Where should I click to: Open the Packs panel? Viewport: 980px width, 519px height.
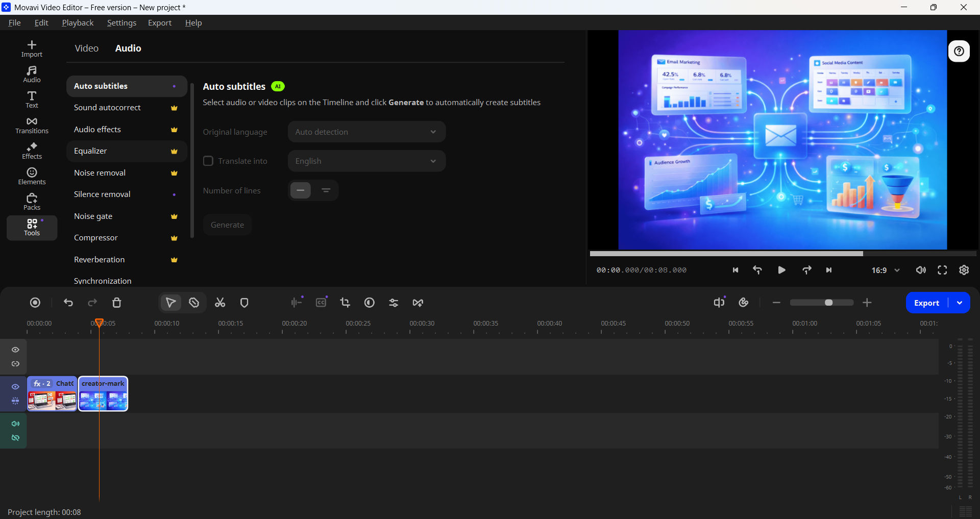(x=32, y=202)
